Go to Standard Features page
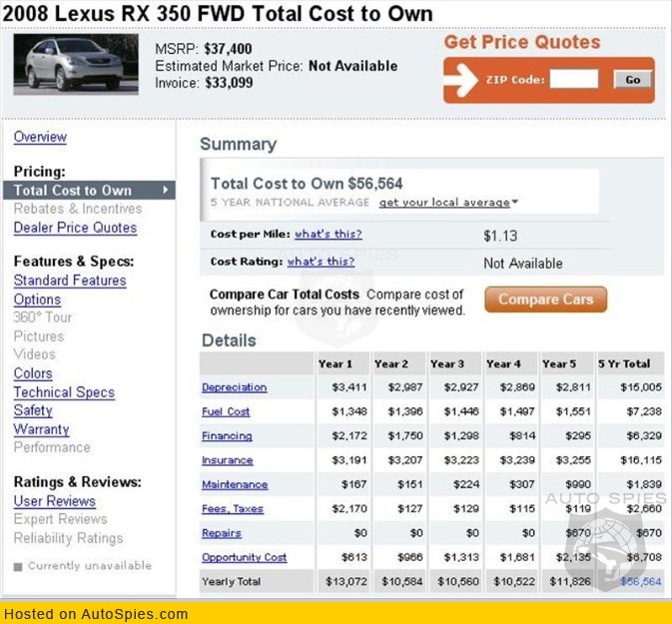The width and height of the screenshot is (672, 624). [x=70, y=281]
